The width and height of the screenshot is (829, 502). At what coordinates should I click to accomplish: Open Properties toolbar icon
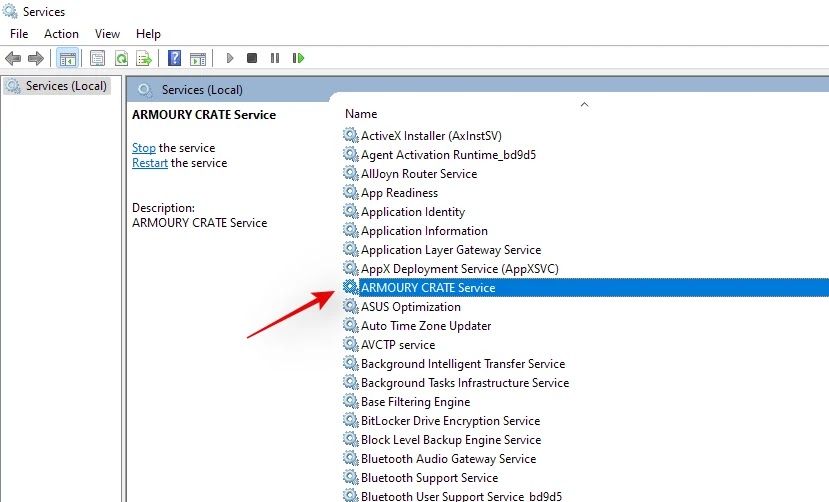(97, 58)
